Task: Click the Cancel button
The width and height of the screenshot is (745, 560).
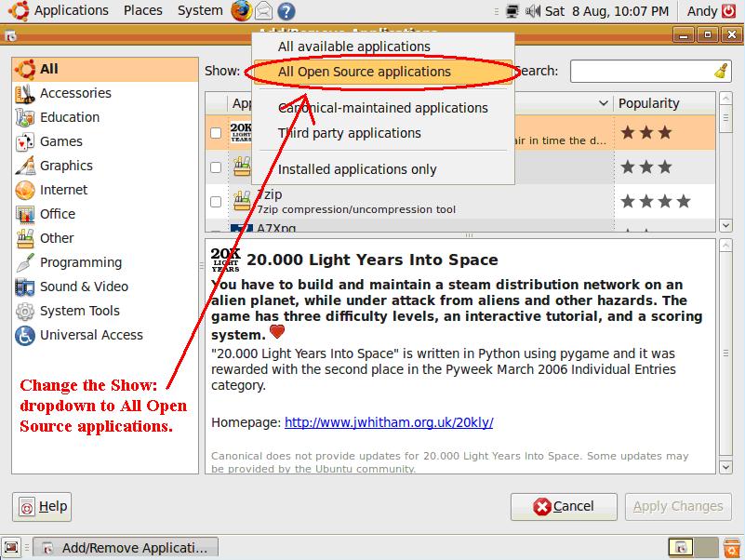Action: pos(564,507)
